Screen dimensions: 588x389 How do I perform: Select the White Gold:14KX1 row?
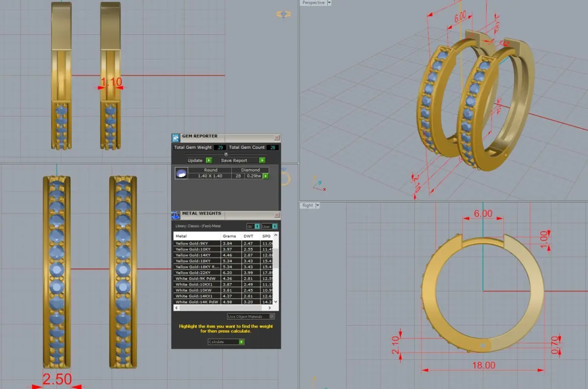[223, 296]
